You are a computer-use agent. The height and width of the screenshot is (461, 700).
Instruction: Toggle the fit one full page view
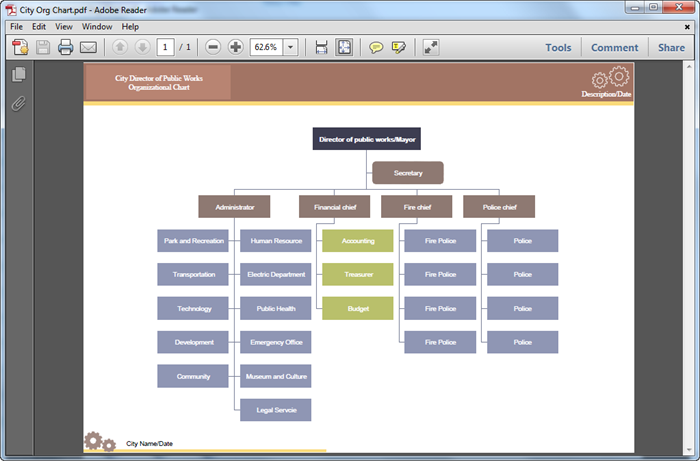tap(344, 47)
